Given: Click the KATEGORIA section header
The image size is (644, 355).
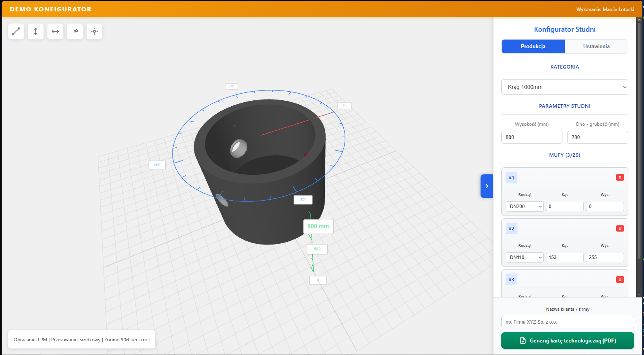Looking at the screenshot, I should click(565, 67).
